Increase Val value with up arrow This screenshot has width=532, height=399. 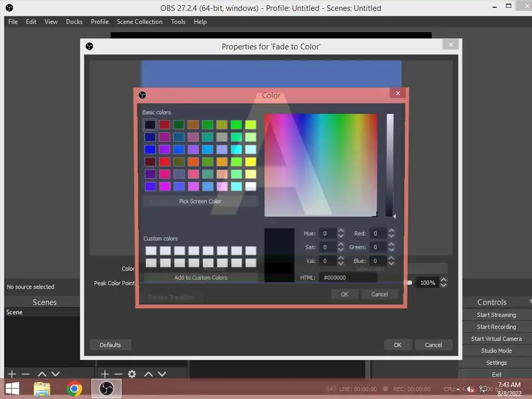tap(341, 258)
